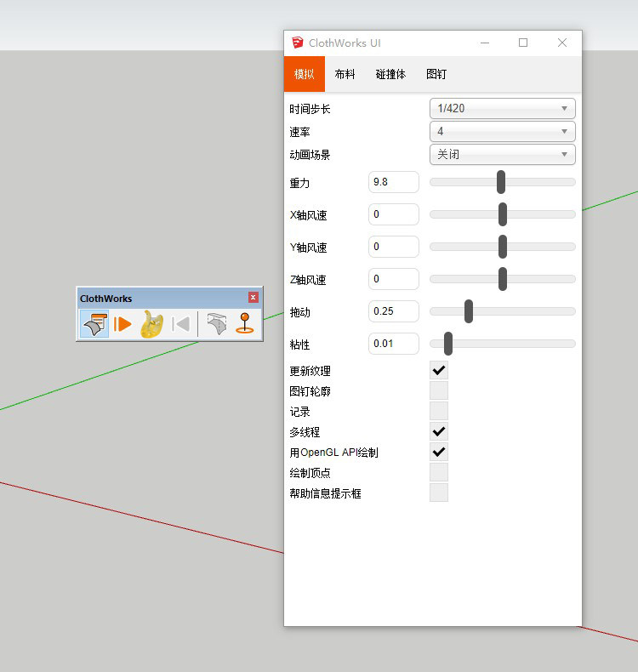Click the 动画场景 label text
This screenshot has height=672, width=638.
click(x=310, y=155)
